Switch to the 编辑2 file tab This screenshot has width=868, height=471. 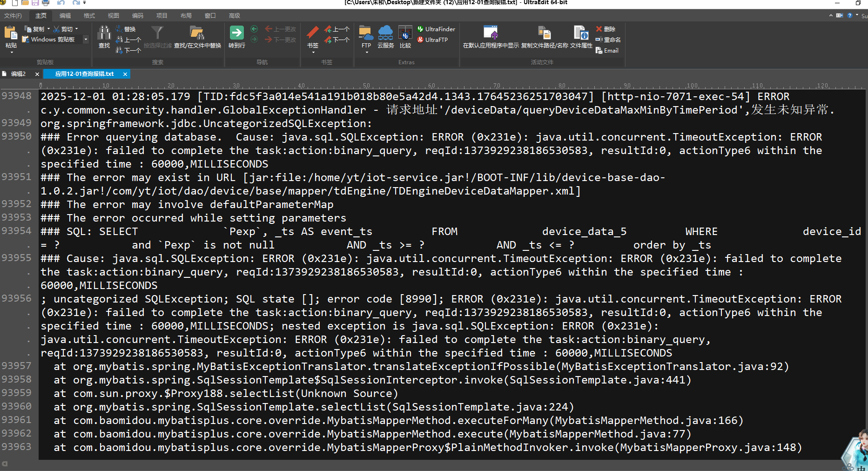click(x=18, y=74)
